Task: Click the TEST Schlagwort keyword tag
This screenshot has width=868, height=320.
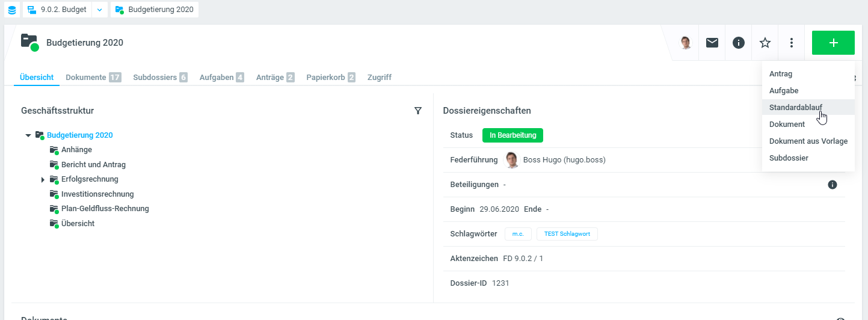Action: (x=567, y=234)
